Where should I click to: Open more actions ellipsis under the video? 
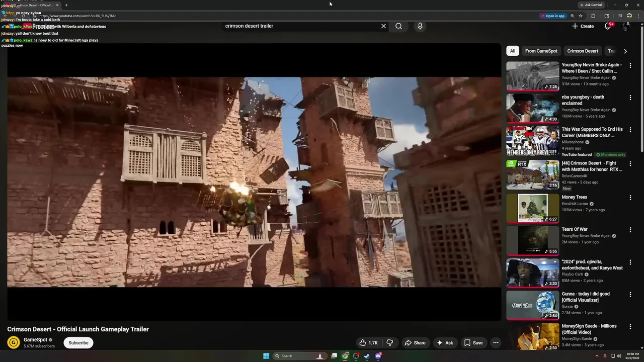coord(496,343)
